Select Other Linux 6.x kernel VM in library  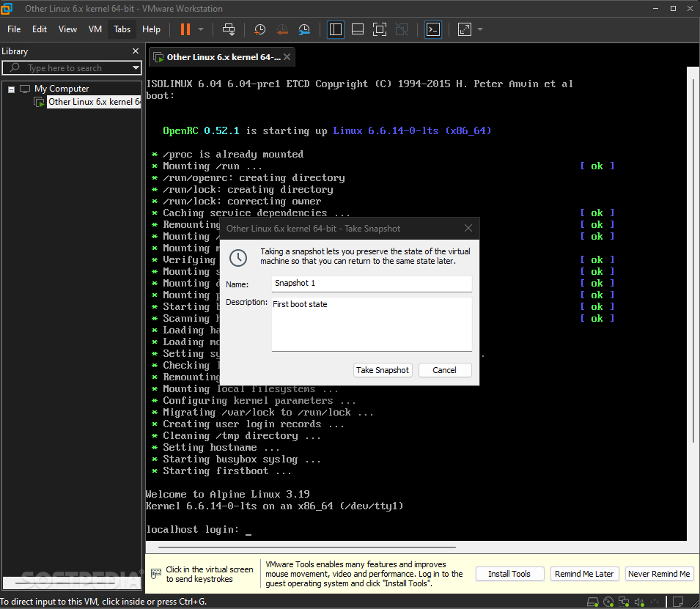(x=94, y=102)
